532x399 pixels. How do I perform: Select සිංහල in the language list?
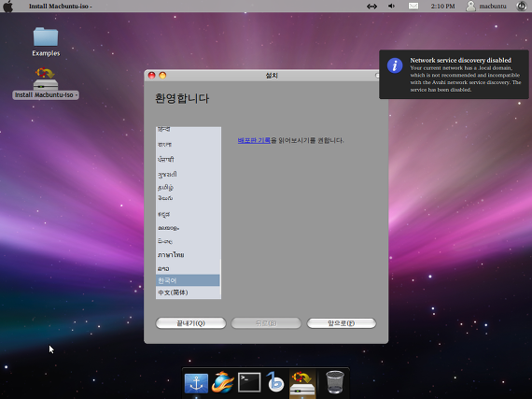tap(188, 241)
